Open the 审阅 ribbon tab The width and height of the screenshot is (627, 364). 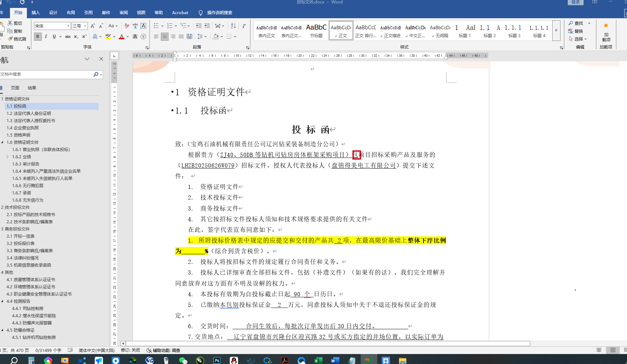124,13
